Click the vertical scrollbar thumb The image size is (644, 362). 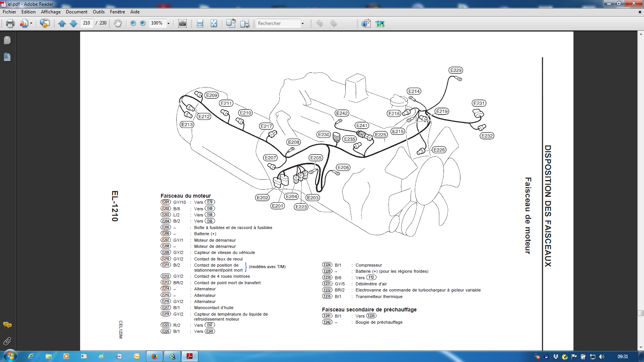pos(641,313)
